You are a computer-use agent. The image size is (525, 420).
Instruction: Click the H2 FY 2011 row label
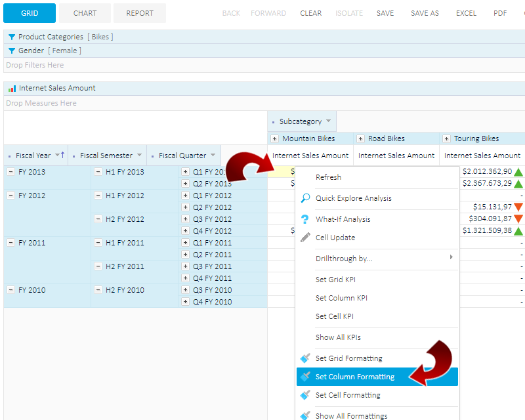pyautogui.click(x=125, y=266)
